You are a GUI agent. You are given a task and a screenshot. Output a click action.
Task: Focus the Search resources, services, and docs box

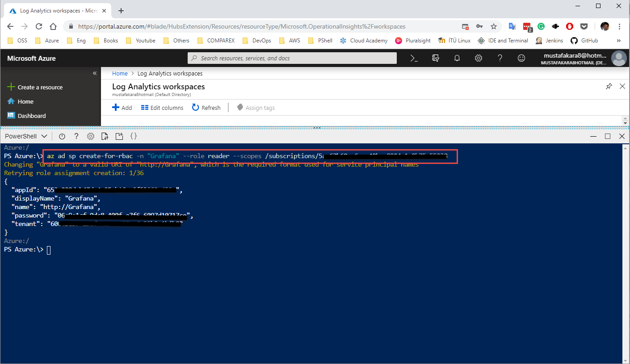click(292, 58)
